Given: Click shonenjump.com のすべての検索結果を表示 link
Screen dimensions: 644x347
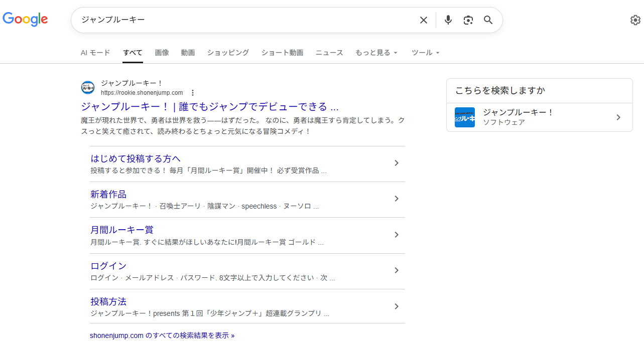Looking at the screenshot, I should tap(162, 335).
